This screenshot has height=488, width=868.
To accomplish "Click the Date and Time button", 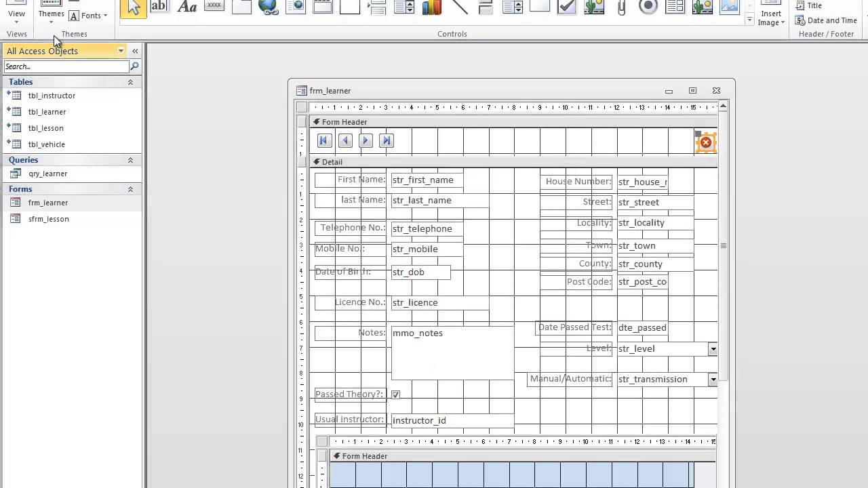I will click(826, 20).
